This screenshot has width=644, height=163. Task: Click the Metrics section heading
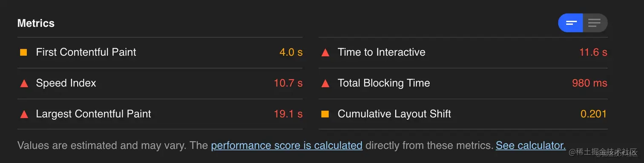click(x=36, y=23)
